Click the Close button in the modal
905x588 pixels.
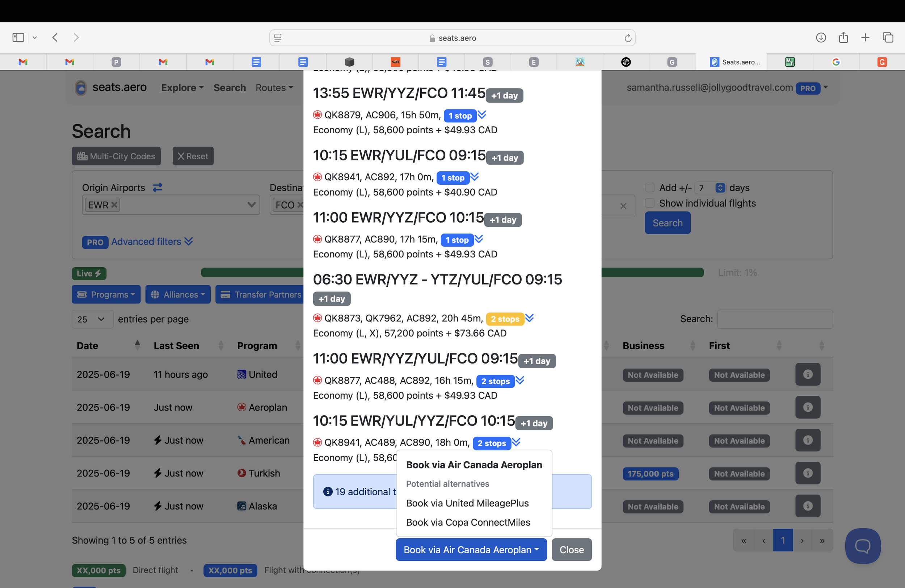coord(571,550)
